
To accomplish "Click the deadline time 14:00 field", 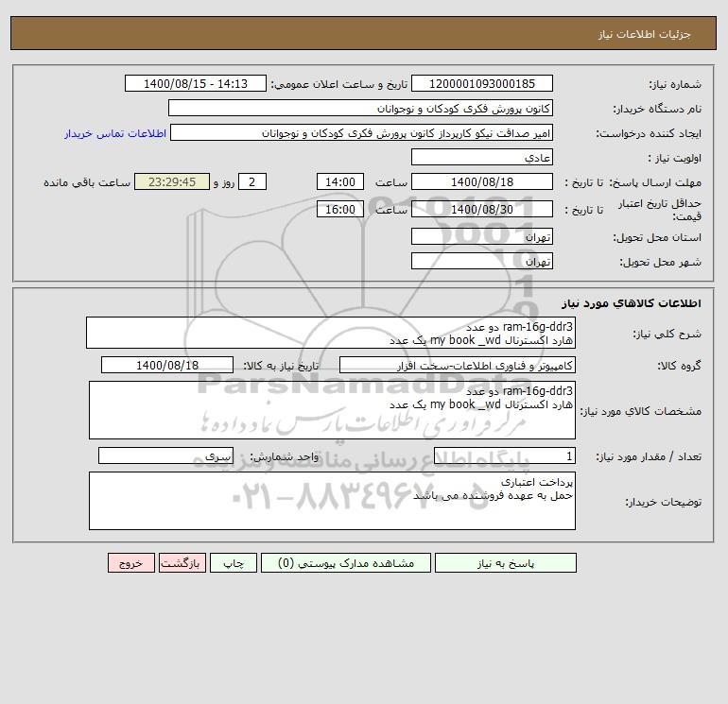I will click(339, 182).
